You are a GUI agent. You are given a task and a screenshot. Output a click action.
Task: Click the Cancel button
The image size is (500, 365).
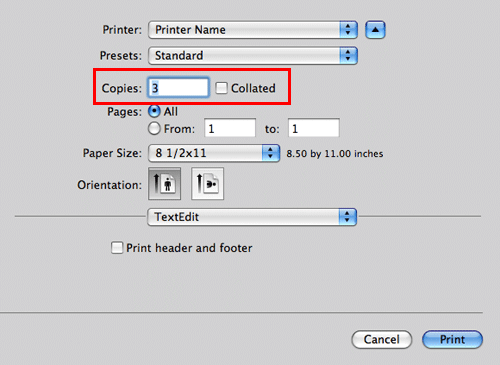tap(382, 339)
